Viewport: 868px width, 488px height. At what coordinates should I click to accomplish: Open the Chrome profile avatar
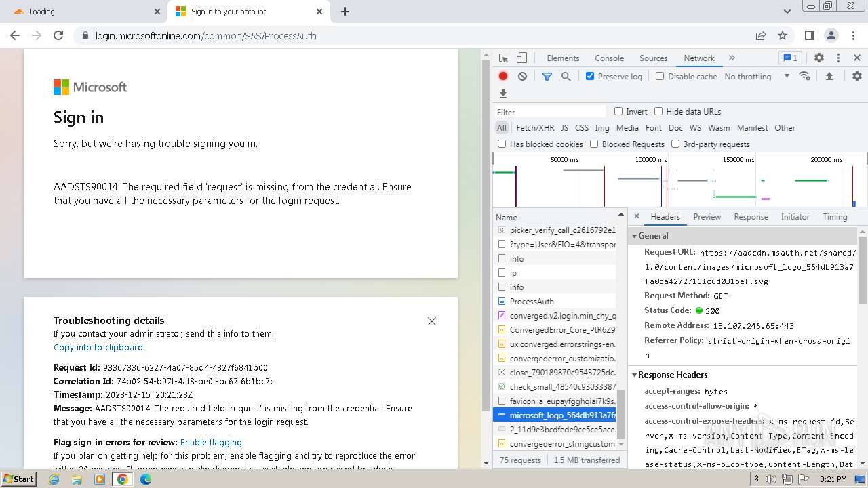tap(831, 35)
